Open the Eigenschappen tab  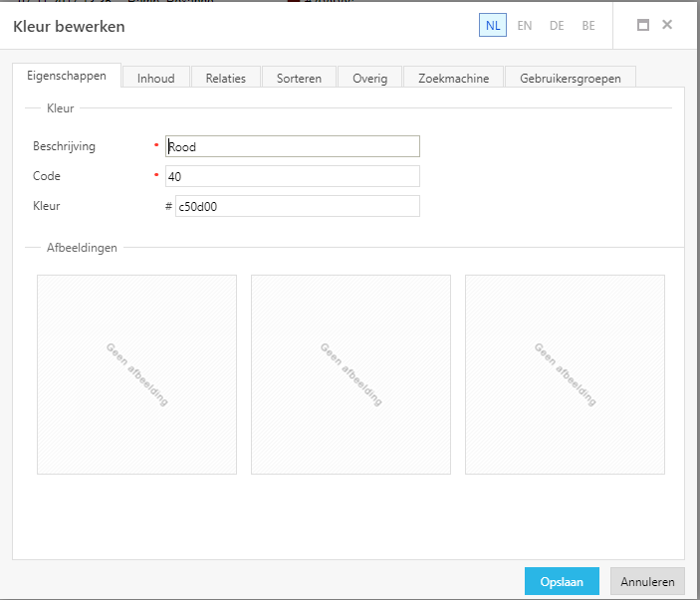click(67, 76)
